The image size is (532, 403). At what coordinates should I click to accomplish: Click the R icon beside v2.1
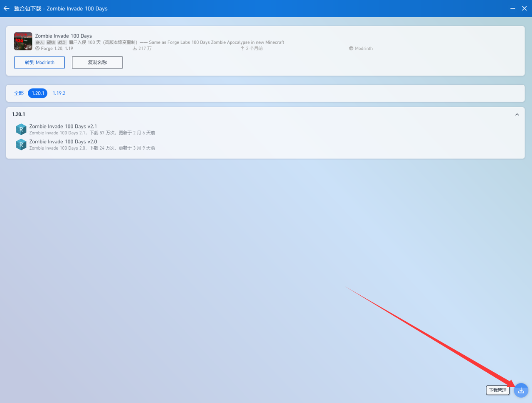tap(21, 129)
